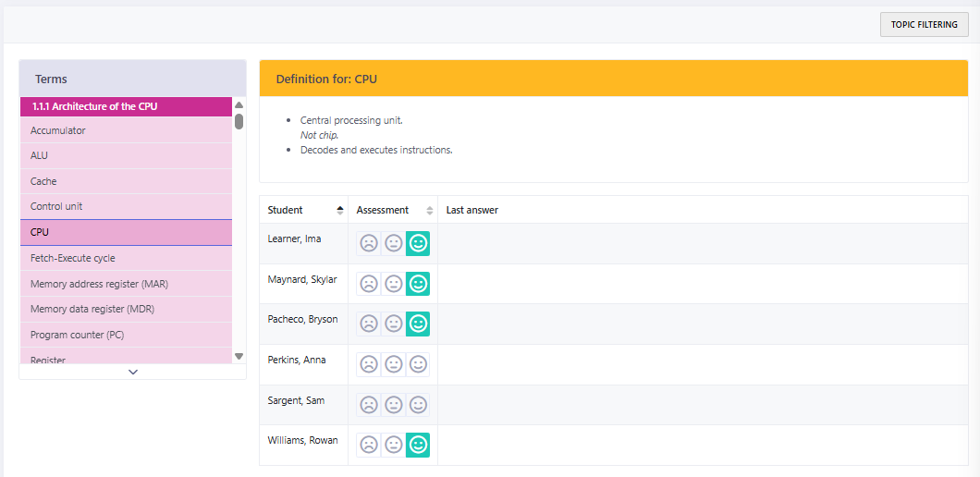
Task: Select the Fetch-Execute cycle term
Action: coord(126,259)
